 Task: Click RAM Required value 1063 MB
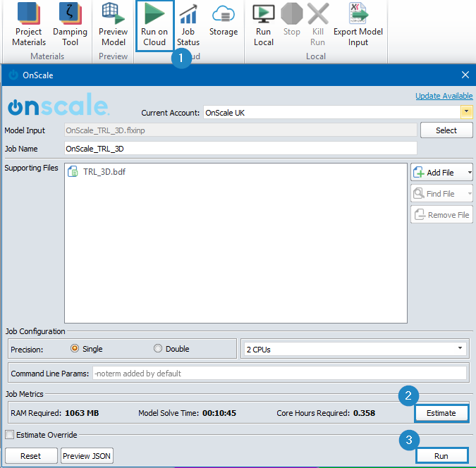[82, 413]
